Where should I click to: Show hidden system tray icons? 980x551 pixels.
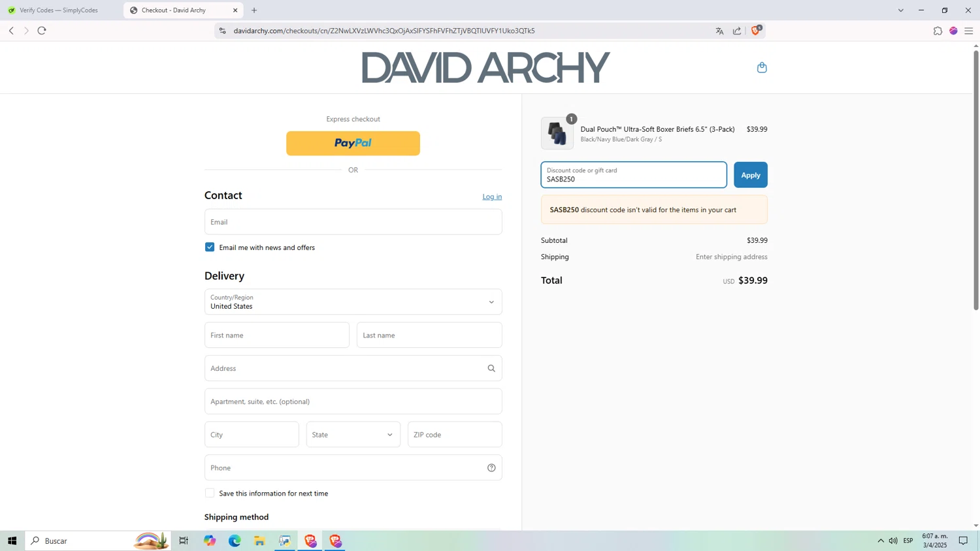881,541
